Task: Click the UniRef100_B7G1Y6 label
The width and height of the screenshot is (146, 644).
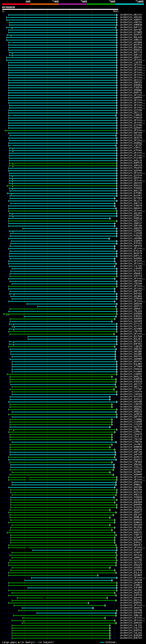Action: click(x=131, y=251)
